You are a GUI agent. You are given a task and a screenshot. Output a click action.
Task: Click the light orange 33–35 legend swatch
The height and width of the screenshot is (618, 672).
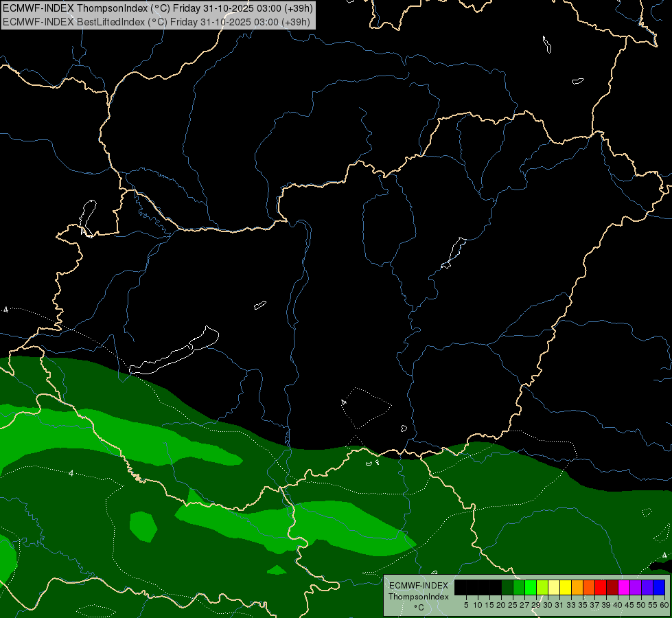click(577, 587)
